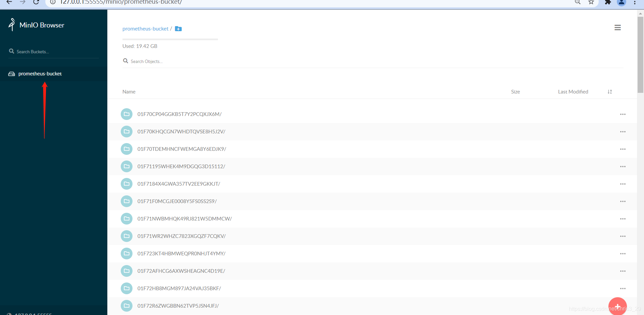
Task: Click folder icon of 01F70KHQCGN7WHDTQVSE8H5J2V
Action: point(126,132)
